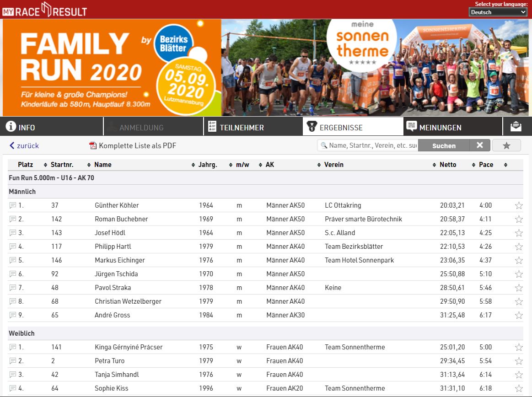Image resolution: width=532 pixels, height=397 pixels.
Task: Click the Family Run 2020 banner image
Action: [265, 68]
